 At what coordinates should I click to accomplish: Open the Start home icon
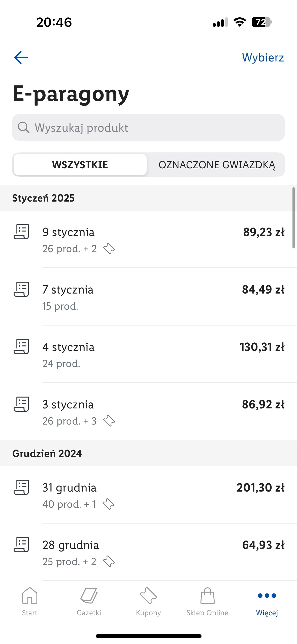coord(30,596)
